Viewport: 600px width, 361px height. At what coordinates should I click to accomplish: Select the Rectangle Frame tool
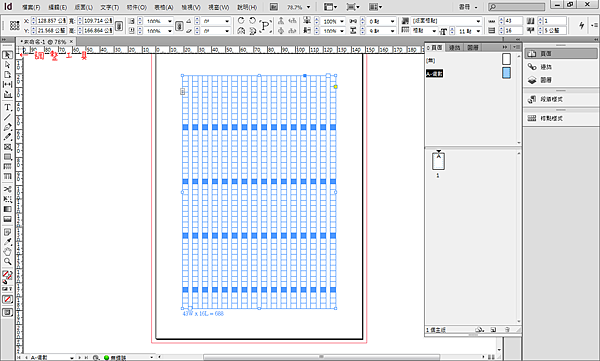7,147
